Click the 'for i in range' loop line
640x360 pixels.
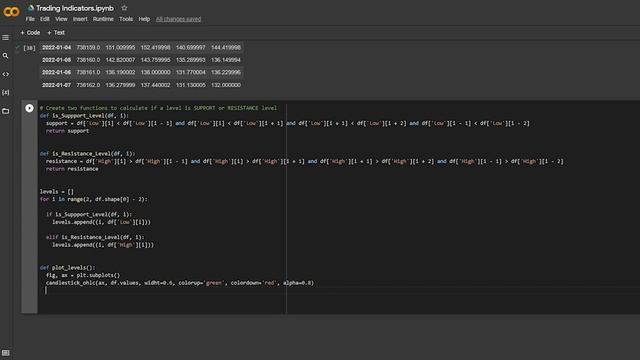[x=93, y=200]
